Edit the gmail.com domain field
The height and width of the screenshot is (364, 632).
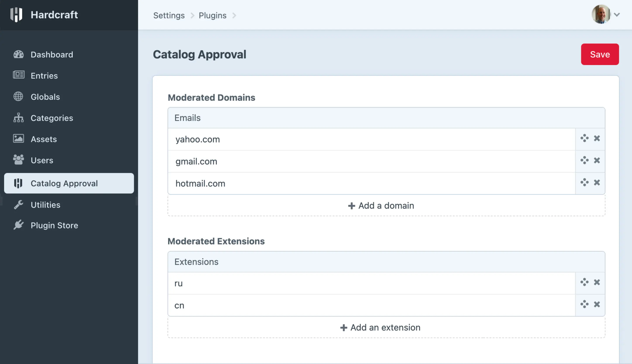pos(370,162)
